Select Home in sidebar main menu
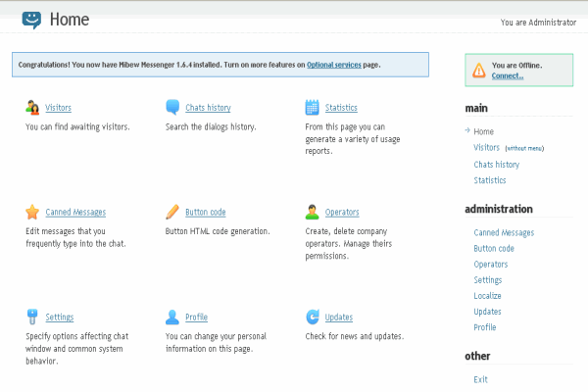The width and height of the screenshot is (588, 392). (484, 131)
